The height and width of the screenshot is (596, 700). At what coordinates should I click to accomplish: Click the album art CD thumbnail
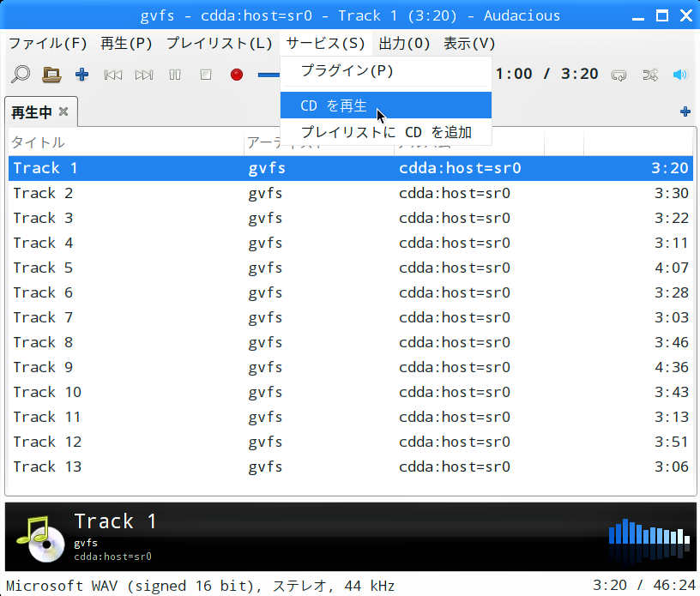click(x=40, y=539)
